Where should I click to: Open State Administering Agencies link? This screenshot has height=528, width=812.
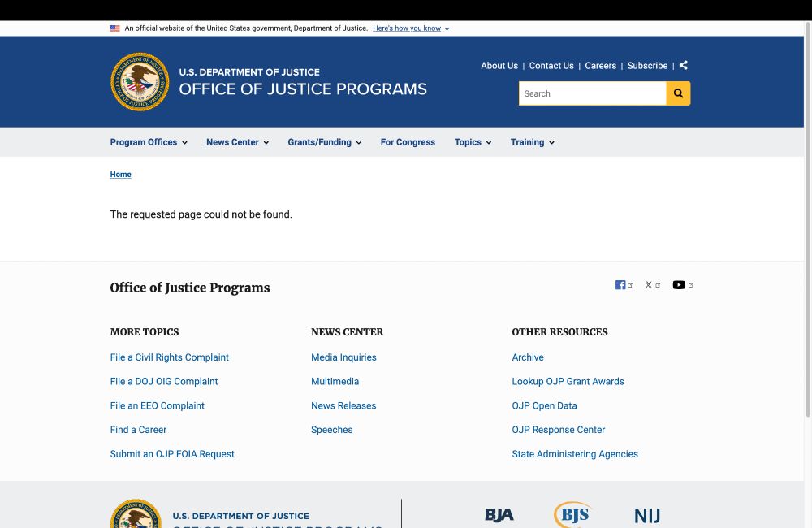tap(575, 454)
